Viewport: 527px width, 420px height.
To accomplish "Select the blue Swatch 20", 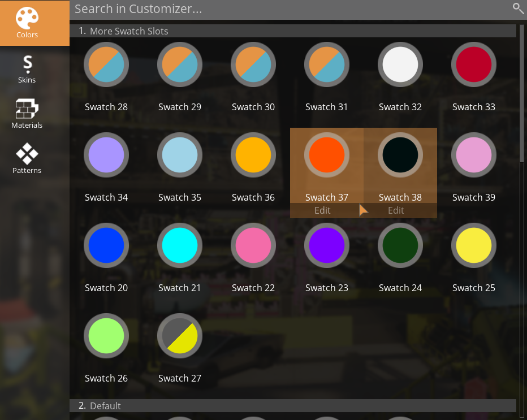I will point(106,245).
